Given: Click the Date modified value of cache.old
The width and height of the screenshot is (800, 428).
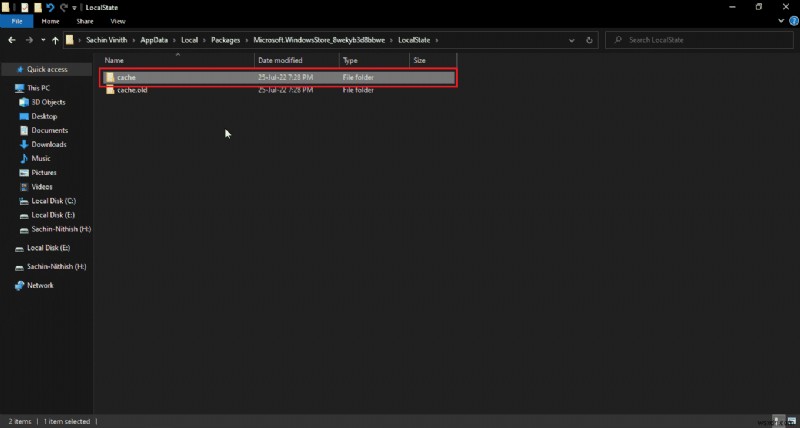Looking at the screenshot, I should (286, 90).
